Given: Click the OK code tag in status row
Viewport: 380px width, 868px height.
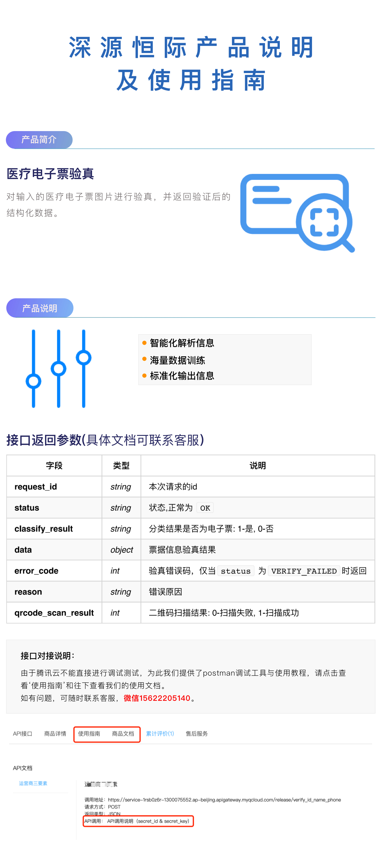Looking at the screenshot, I should coord(205,508).
